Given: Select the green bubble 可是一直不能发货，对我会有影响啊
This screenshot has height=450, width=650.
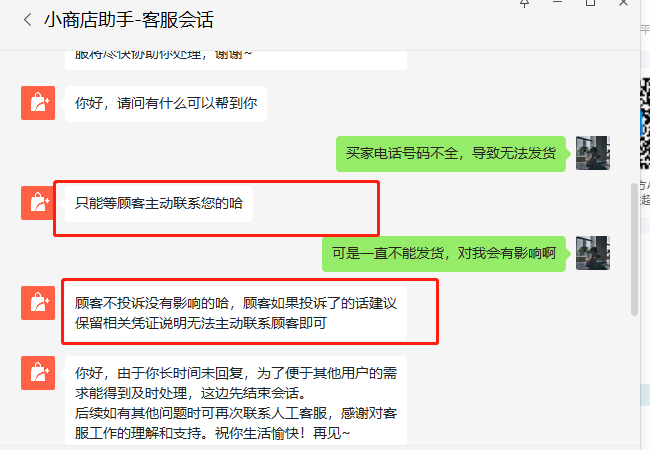Looking at the screenshot, I should coord(444,254).
